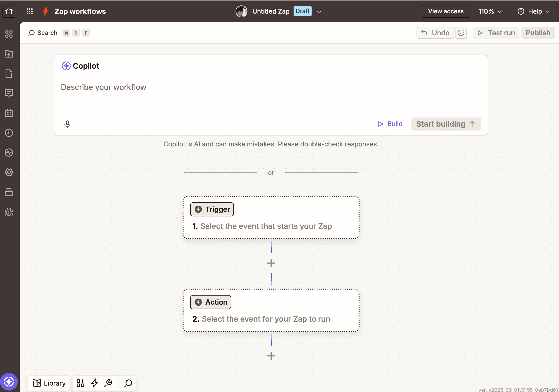Open the sidebar debug bug icon

(x=9, y=212)
